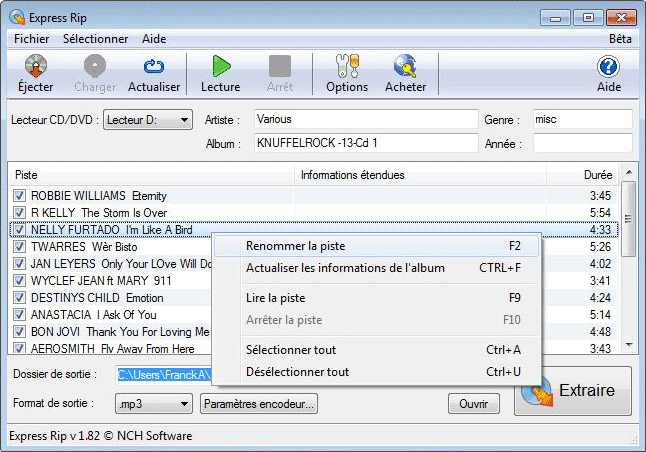Select Lire la piste menu entry

tap(377, 298)
